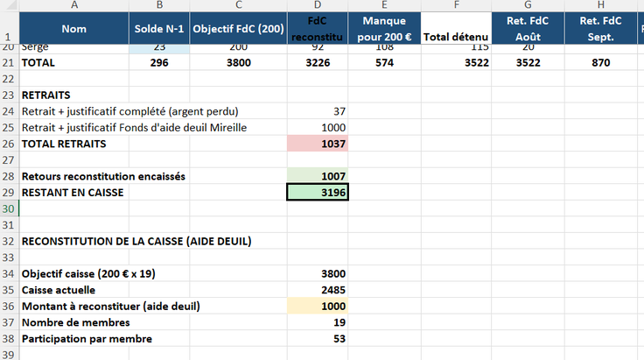Click the Nombre de membres label

point(75,322)
